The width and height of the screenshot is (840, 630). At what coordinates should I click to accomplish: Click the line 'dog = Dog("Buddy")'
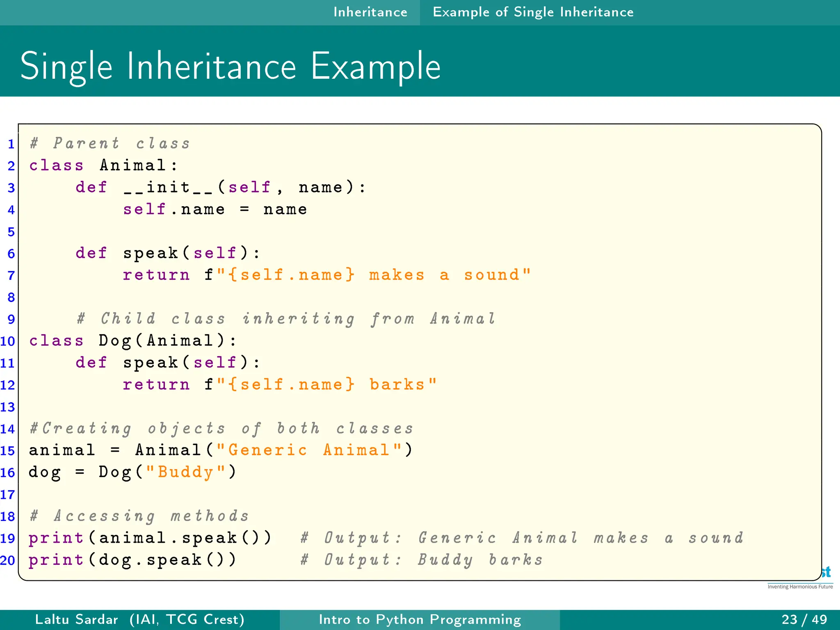pyautogui.click(x=133, y=472)
